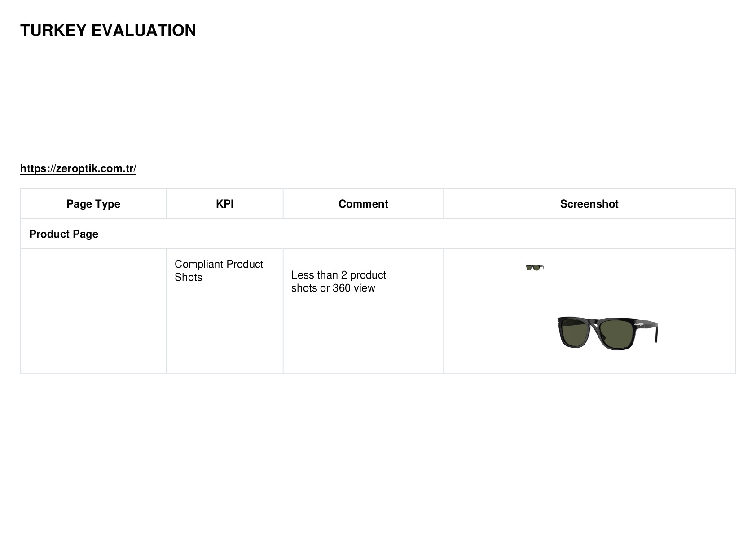Click the word 'Shots' in KPI cell
Screen dimensions: 756x535
click(x=189, y=277)
